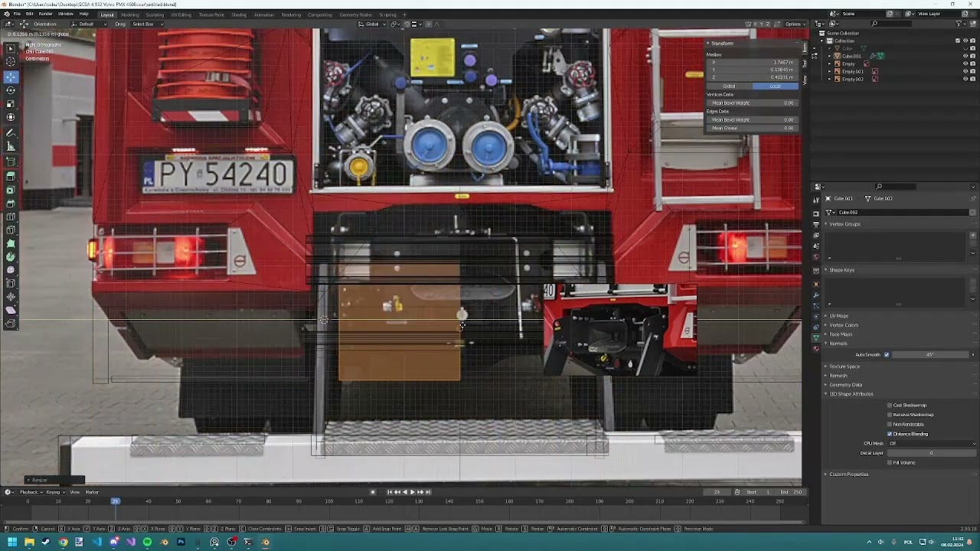The width and height of the screenshot is (980, 551).
Task: Enable the Cast Shadowmap checkbox
Action: [x=890, y=405]
